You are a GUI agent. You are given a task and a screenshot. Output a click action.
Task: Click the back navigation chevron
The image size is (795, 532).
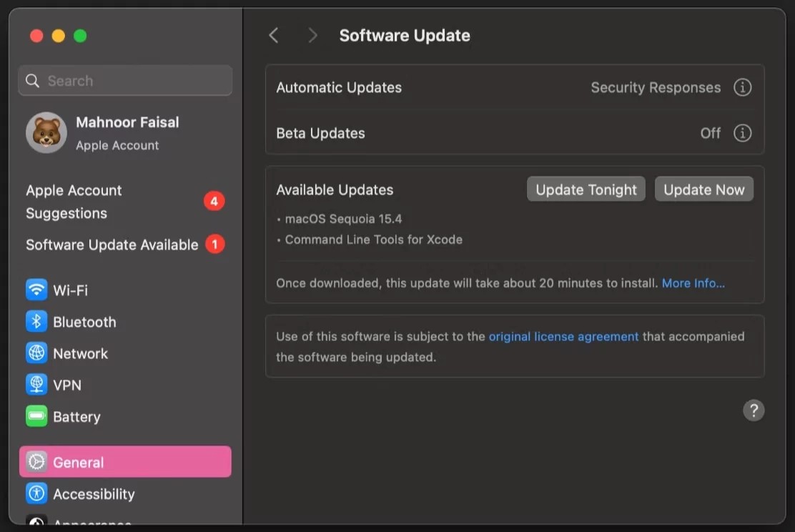274,34
